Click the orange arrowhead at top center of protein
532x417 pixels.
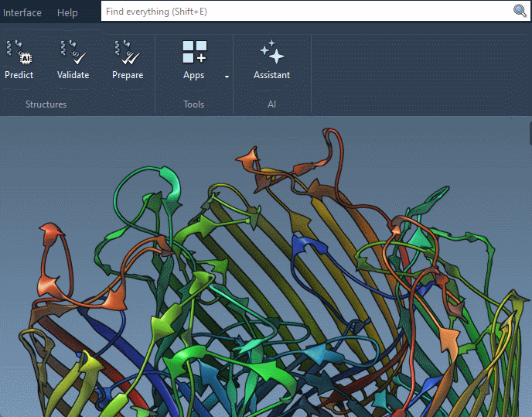tap(247, 159)
